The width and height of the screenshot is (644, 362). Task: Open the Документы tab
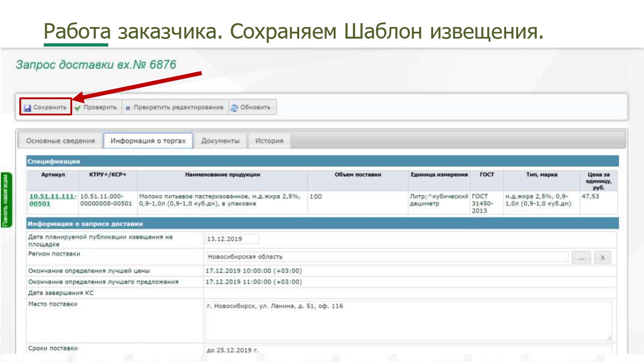pyautogui.click(x=220, y=141)
